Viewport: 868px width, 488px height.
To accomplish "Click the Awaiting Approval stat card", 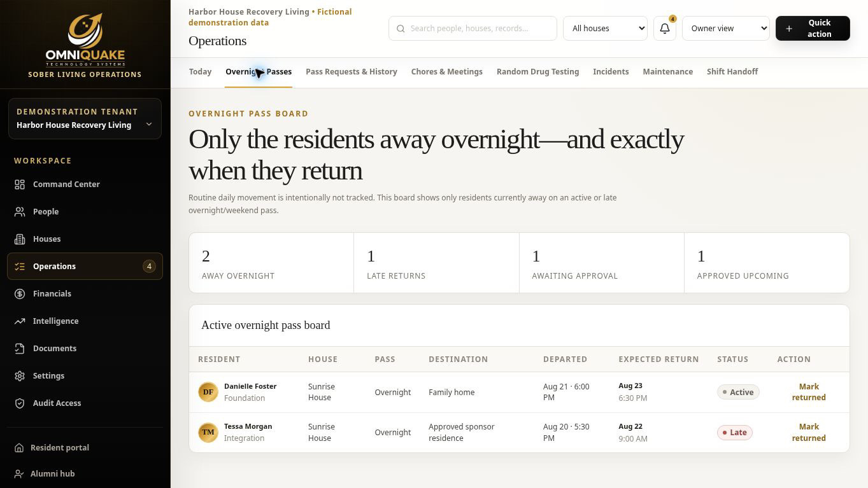I will coord(602,263).
